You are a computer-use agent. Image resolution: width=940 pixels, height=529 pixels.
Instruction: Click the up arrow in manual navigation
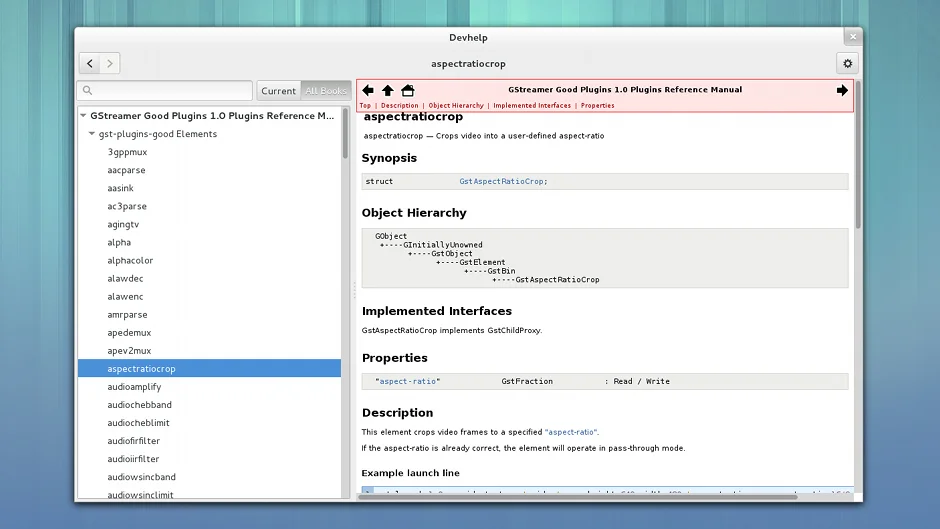click(388, 90)
